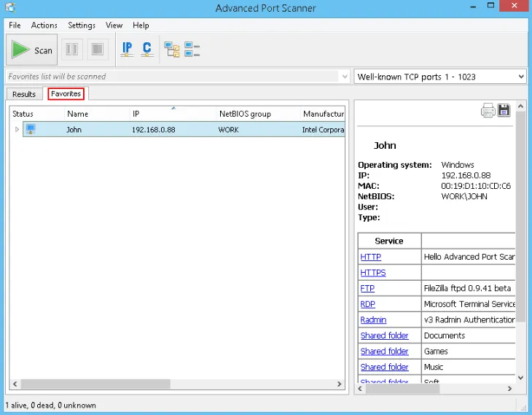This screenshot has height=415, width=532.
Task: Minimize the Advanced Port Scanner window
Action: coord(473,7)
